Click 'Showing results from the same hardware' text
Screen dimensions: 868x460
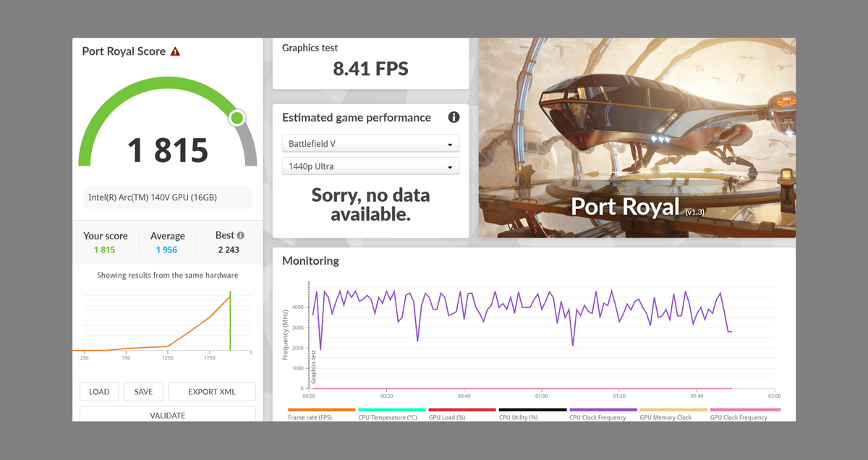(x=167, y=276)
